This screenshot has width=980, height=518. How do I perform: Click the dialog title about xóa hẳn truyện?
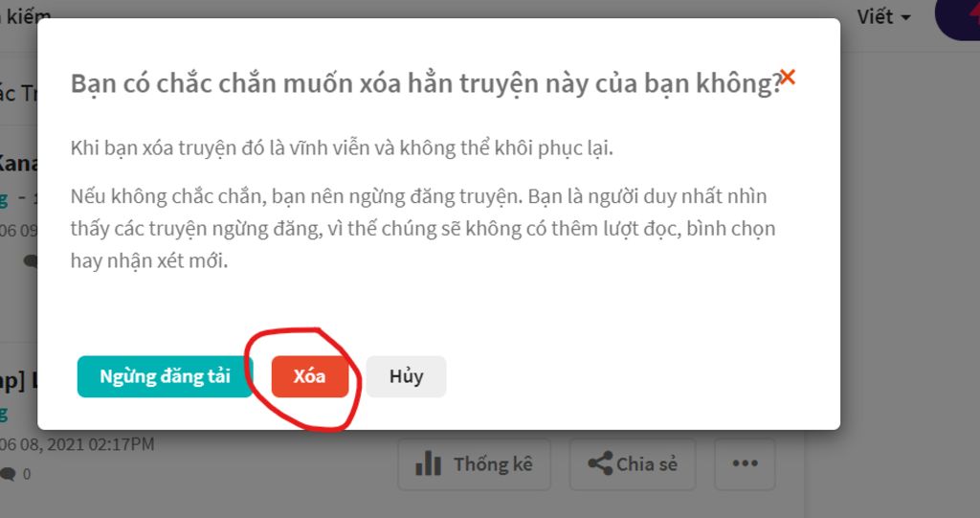pyautogui.click(x=426, y=83)
